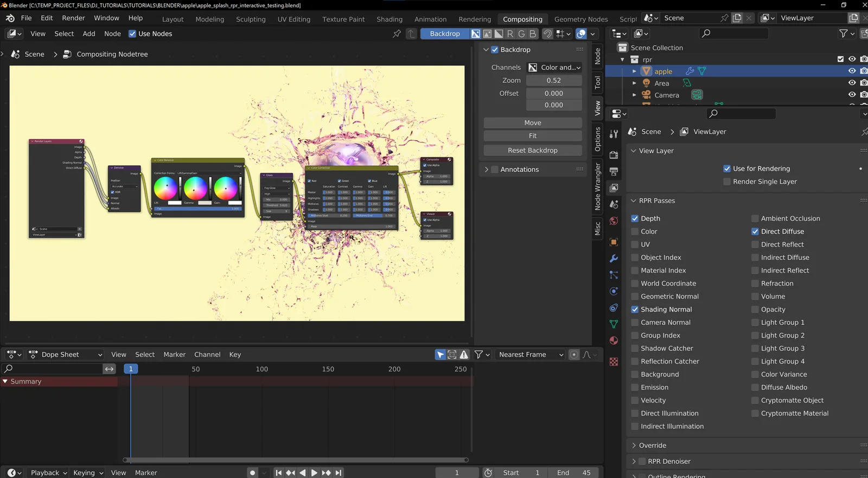Uncheck Direct Diffuse pass

point(755,231)
